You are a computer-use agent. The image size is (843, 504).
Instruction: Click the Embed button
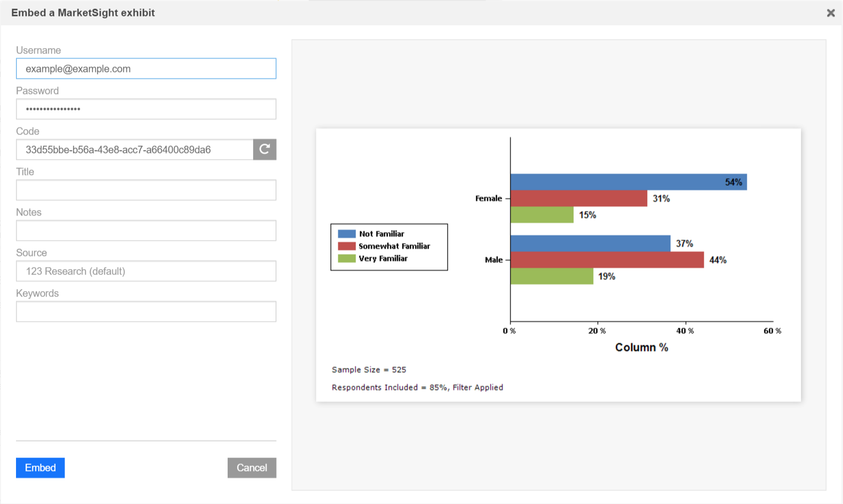click(40, 467)
